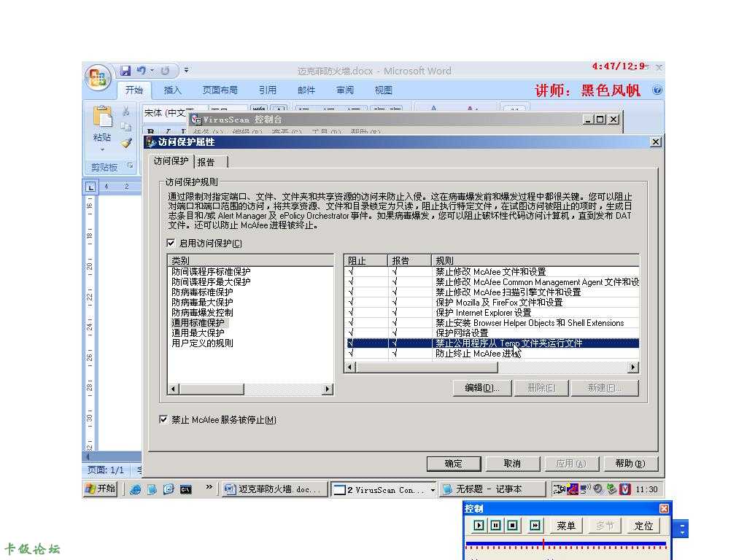Toggle report for 防止终止 McAfee 进程 rule
747x560 pixels.
[x=395, y=353]
